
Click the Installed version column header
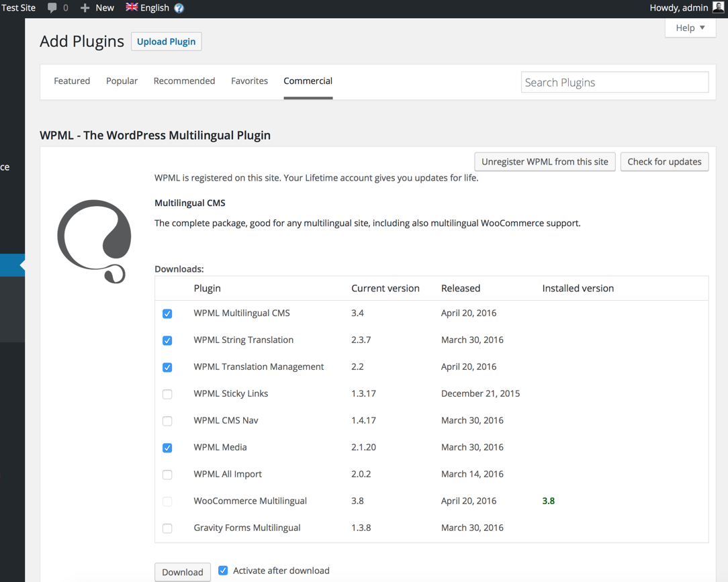pos(578,288)
